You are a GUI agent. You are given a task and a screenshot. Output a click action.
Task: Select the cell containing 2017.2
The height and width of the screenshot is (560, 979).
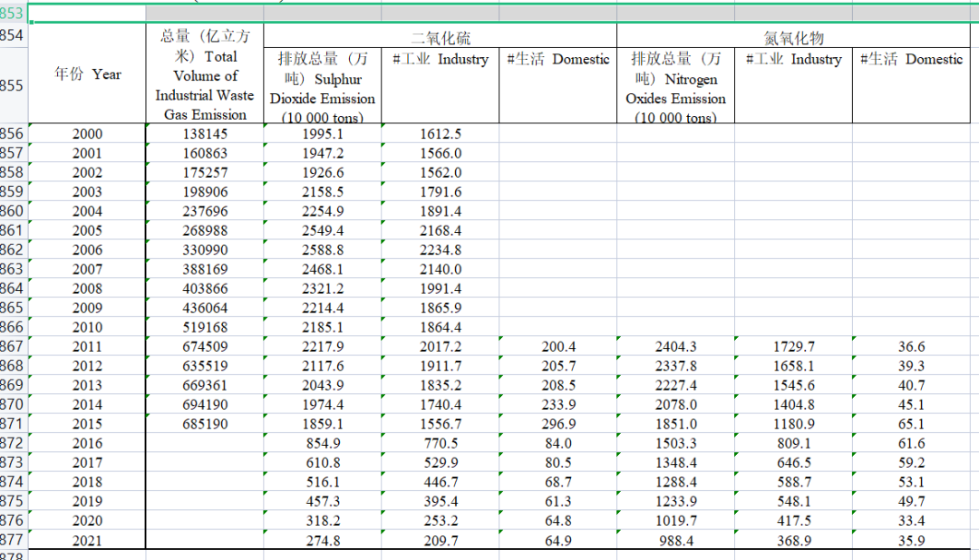tap(441, 346)
